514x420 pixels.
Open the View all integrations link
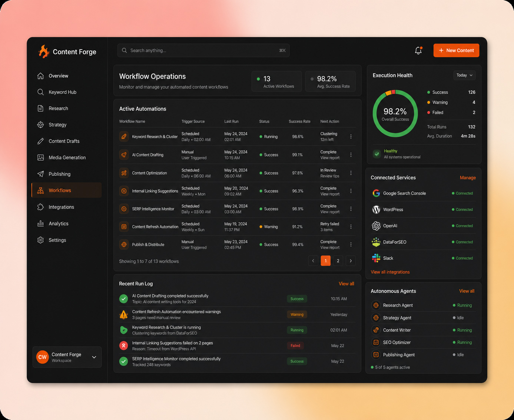pos(390,272)
